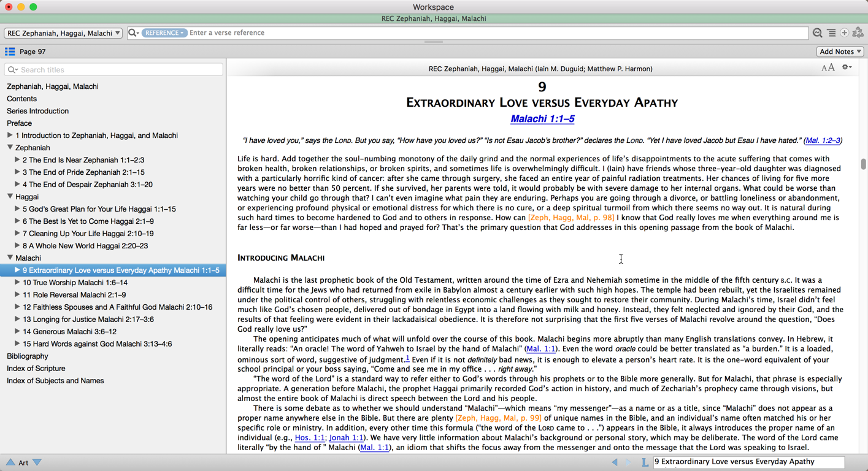Image resolution: width=868 pixels, height=471 pixels.
Task: Click the go-to box showing '9 Extraordinary Love versus Everyday Apathy'
Action: tap(748, 462)
